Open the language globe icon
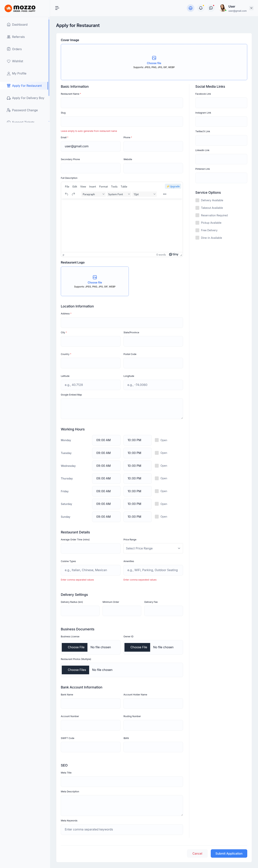 pos(191,8)
